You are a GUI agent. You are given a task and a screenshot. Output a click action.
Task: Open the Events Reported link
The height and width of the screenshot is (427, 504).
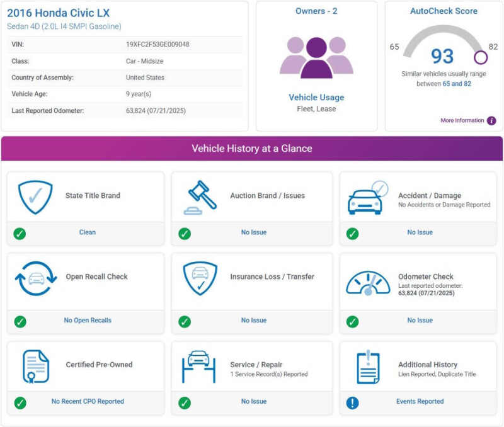pos(420,402)
